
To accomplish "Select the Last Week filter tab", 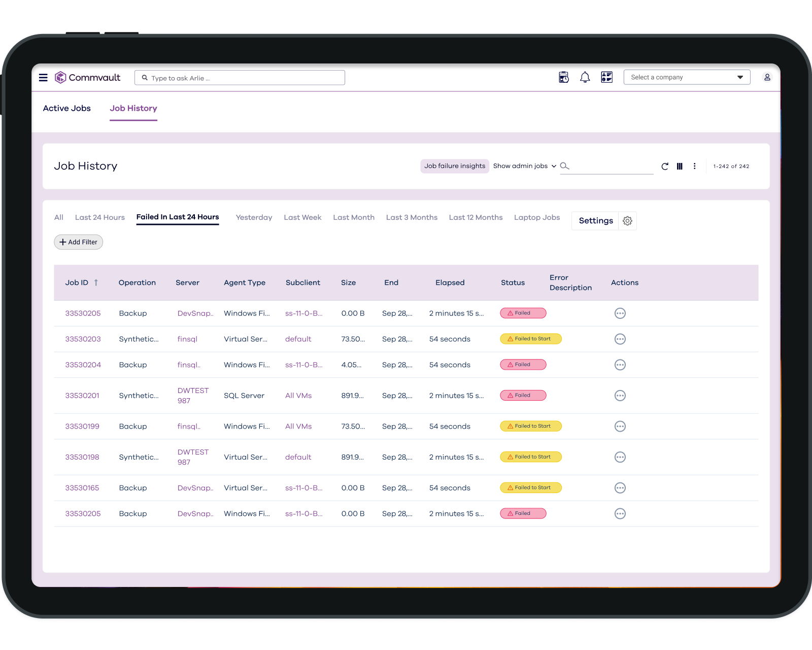I will (x=302, y=217).
